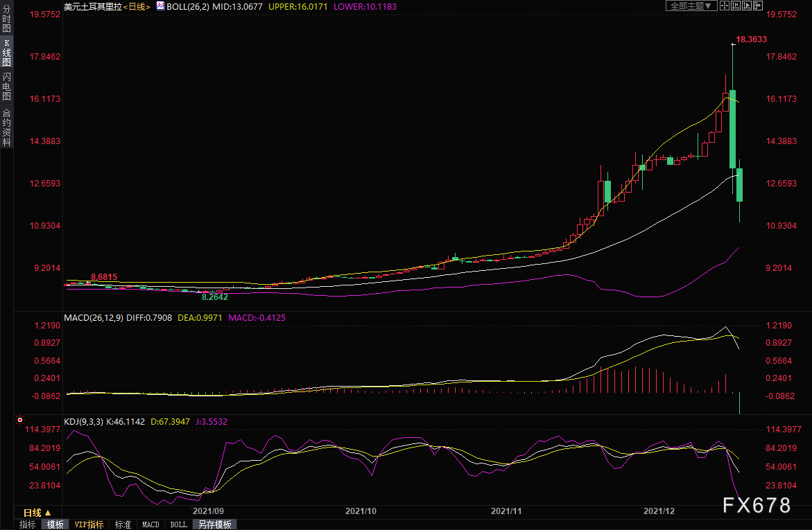Click the 美元土耳其里拉 symbol title
Image resolution: width=812 pixels, height=530 pixels.
pos(93,7)
